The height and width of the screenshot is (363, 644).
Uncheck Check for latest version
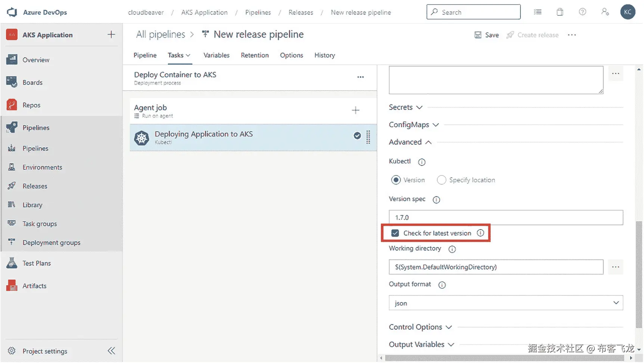pyautogui.click(x=395, y=233)
